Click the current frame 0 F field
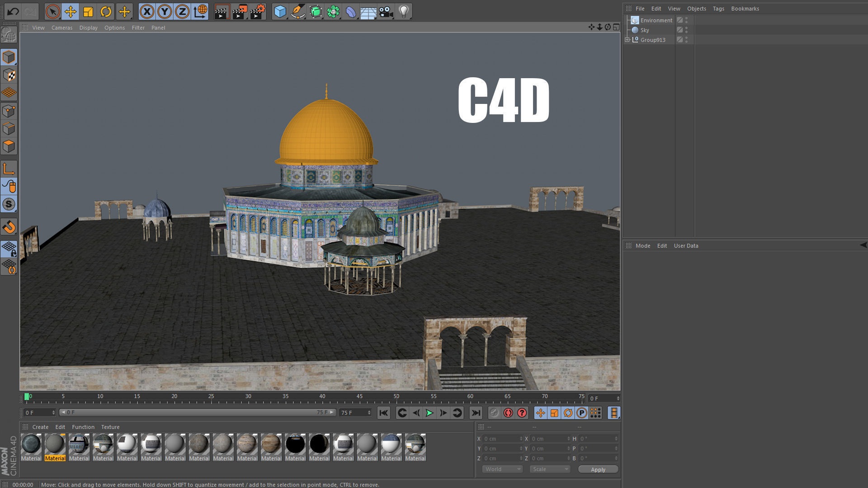Image resolution: width=868 pixels, height=488 pixels. pyautogui.click(x=40, y=413)
